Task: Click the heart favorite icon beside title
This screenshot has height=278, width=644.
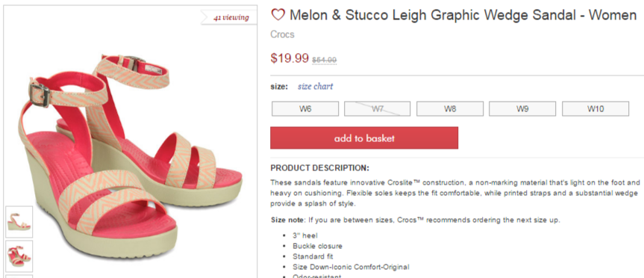Action: coord(278,15)
